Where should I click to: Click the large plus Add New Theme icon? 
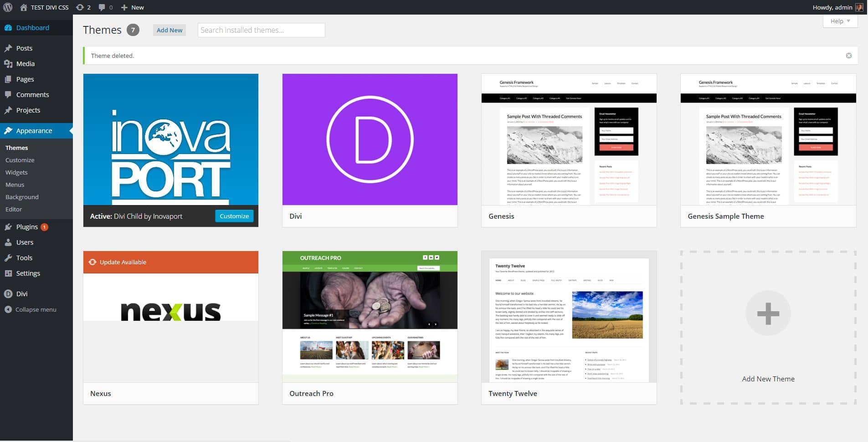point(768,314)
